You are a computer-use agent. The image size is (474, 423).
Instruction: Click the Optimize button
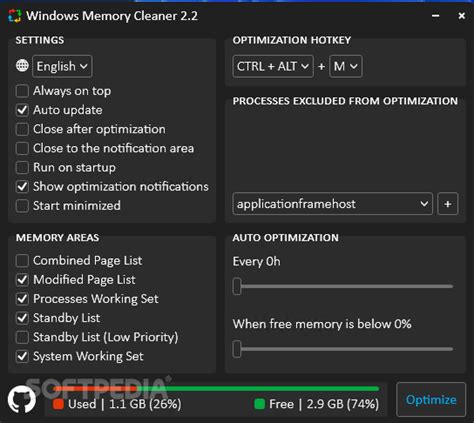(x=431, y=399)
